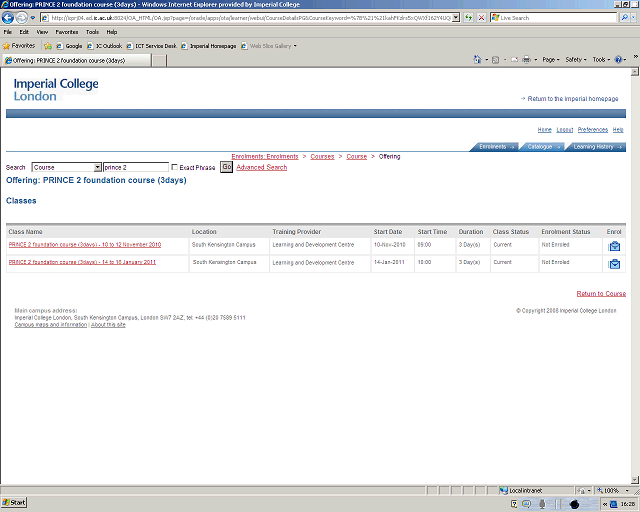The image size is (640, 512).
Task: Click the Windows Start button
Action: 15,502
